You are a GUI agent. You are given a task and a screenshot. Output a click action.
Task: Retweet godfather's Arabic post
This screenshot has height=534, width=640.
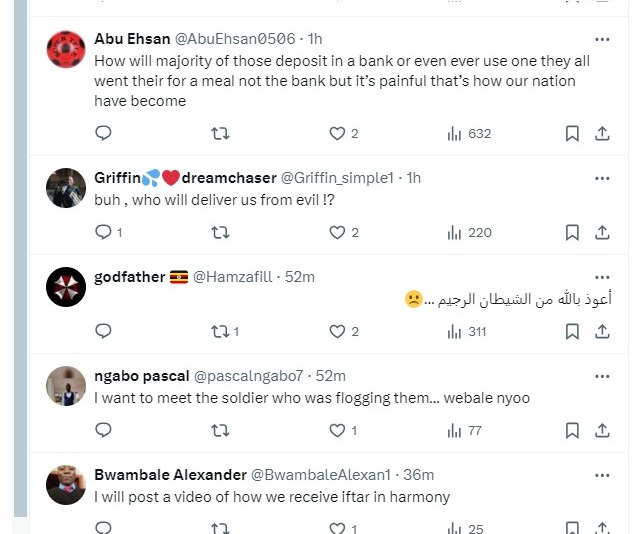click(221, 331)
